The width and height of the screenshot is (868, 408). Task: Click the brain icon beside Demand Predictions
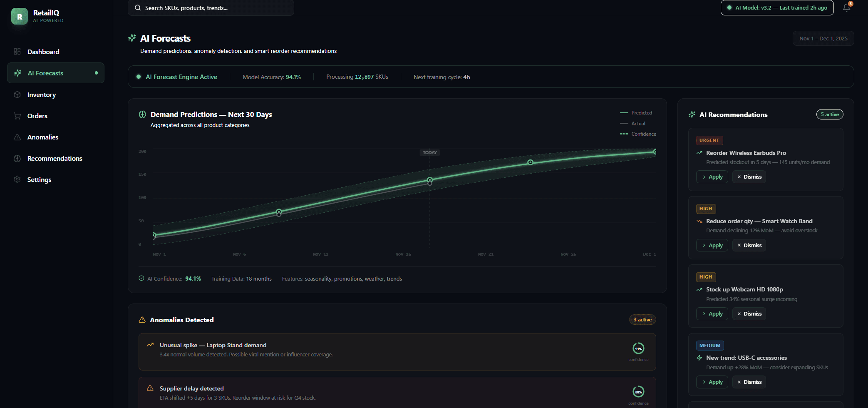point(142,114)
